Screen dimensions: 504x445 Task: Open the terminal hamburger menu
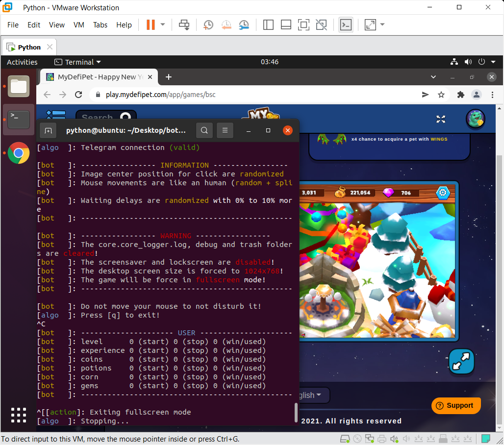point(225,130)
